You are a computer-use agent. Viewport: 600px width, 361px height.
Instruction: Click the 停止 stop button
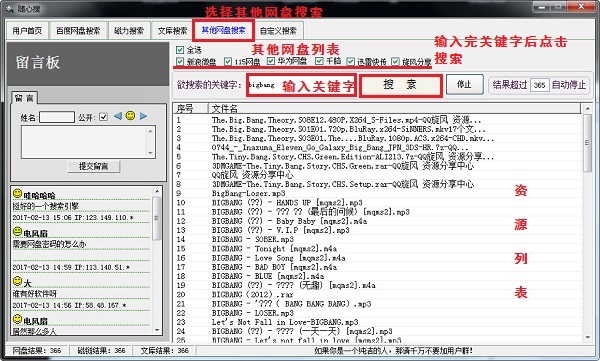[x=464, y=84]
